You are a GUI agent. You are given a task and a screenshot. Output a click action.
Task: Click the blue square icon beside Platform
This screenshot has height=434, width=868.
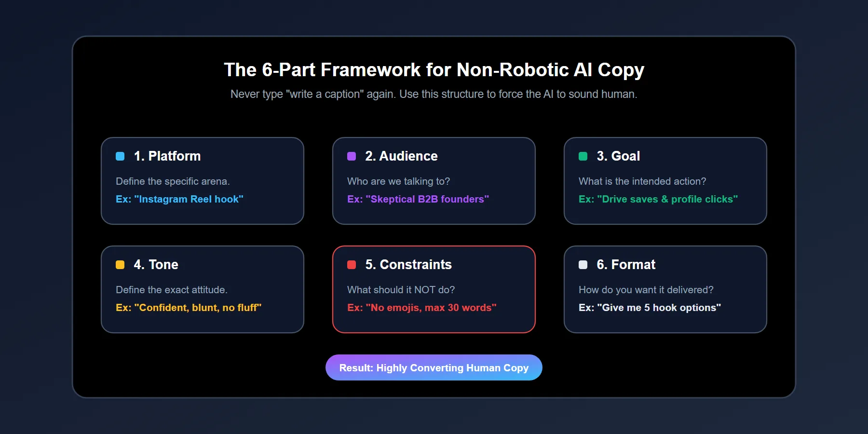(x=119, y=156)
